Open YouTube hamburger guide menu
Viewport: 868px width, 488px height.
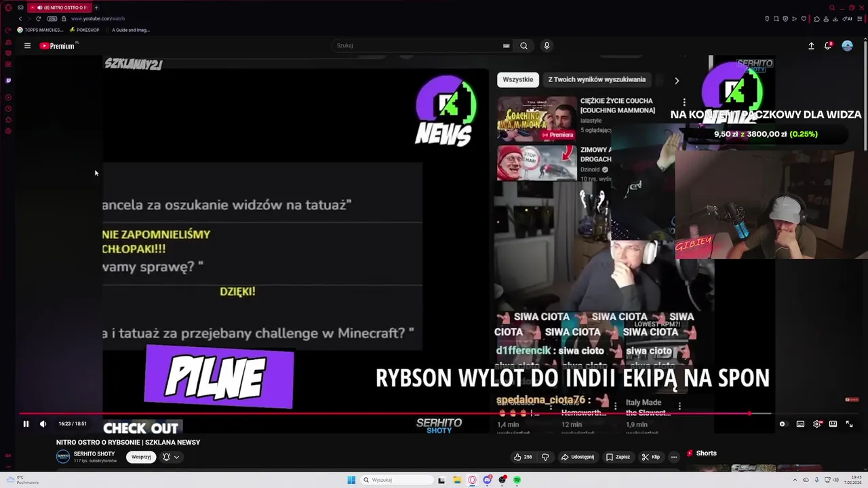[27, 46]
